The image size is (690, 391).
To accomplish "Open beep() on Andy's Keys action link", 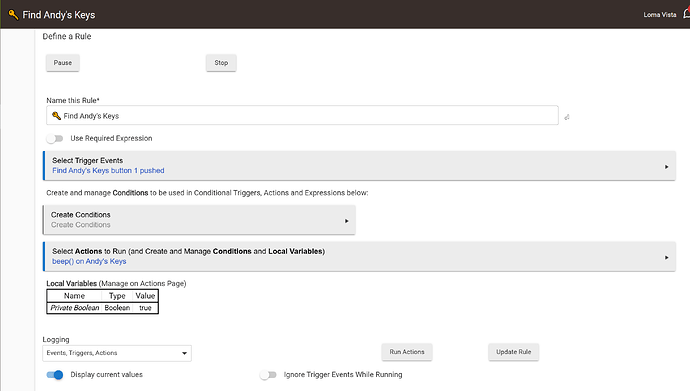I will pyautogui.click(x=89, y=261).
